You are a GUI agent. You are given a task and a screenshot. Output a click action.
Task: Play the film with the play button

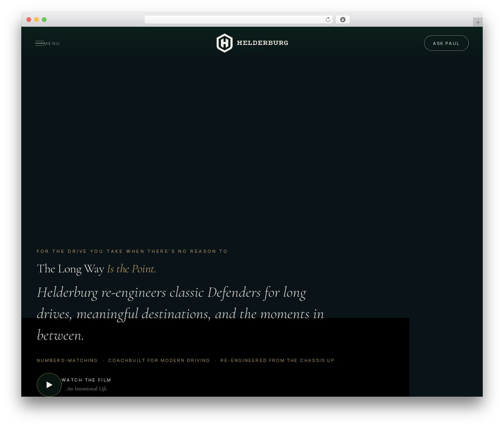49,384
